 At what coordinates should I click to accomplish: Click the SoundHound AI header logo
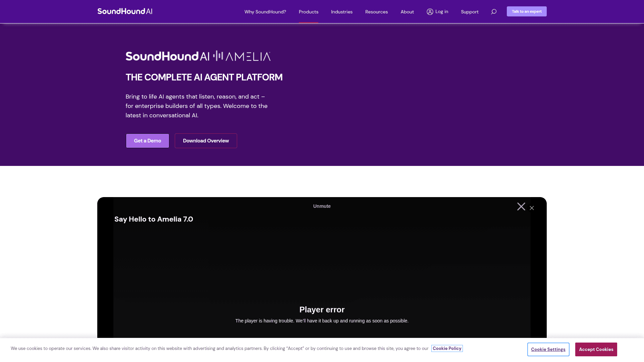(125, 11)
